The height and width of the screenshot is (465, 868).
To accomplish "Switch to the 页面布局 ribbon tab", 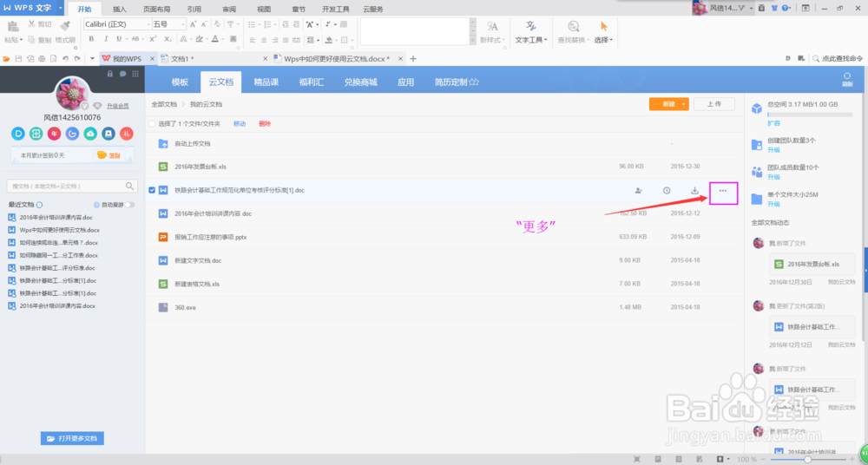I will [x=156, y=10].
